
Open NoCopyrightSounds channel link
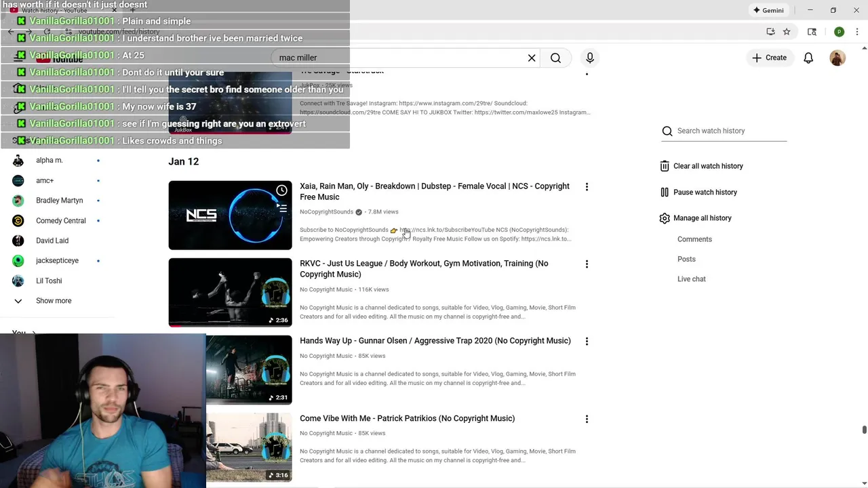point(326,212)
